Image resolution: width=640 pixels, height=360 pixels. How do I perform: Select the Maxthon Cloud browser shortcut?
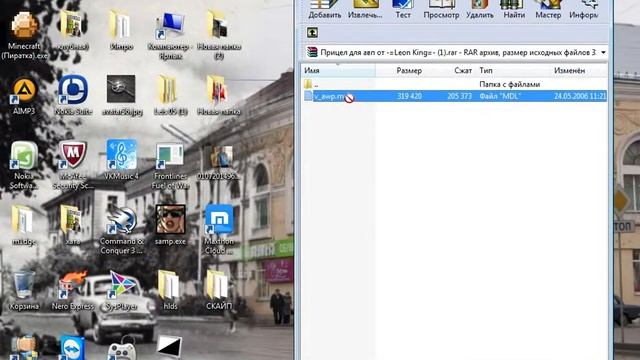click(x=219, y=229)
